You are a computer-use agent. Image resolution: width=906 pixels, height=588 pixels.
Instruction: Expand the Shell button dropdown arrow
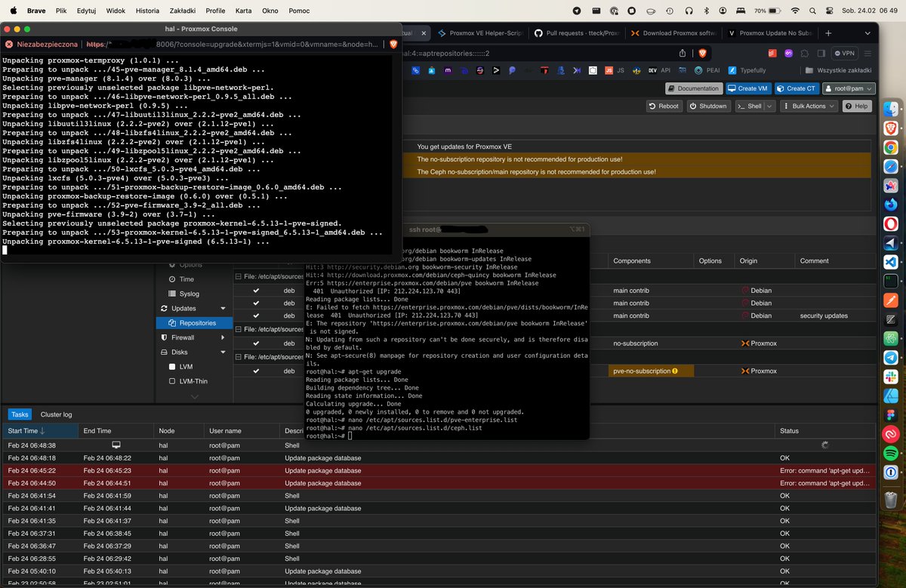click(x=770, y=106)
